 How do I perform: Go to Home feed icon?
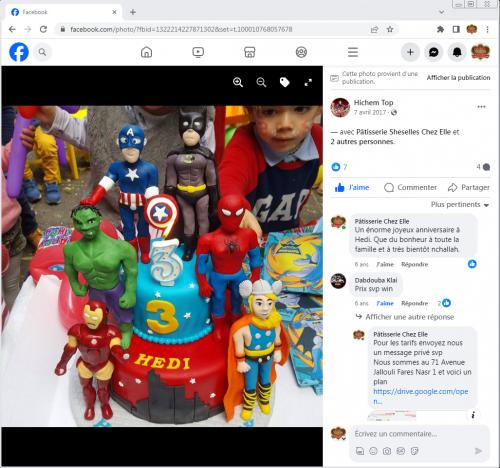pyautogui.click(x=146, y=52)
